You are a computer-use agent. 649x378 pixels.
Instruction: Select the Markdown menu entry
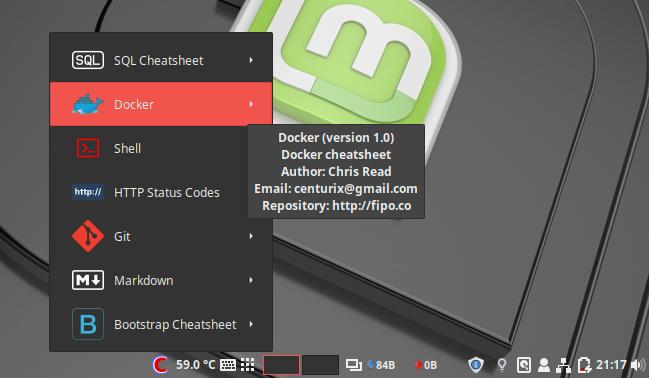(161, 280)
